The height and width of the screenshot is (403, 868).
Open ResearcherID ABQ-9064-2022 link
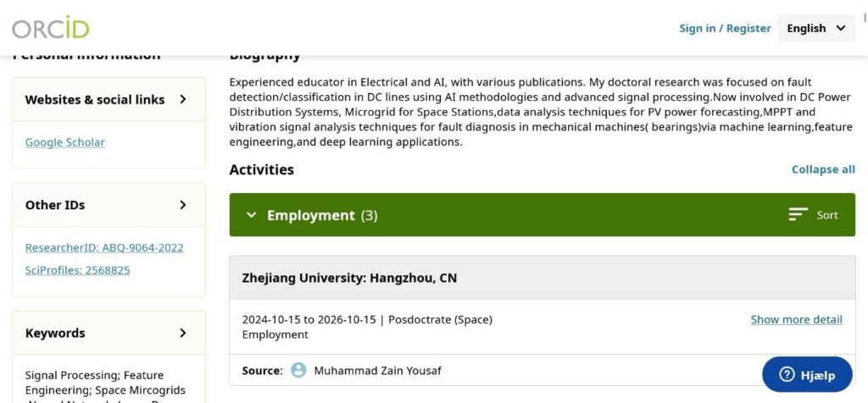click(104, 247)
